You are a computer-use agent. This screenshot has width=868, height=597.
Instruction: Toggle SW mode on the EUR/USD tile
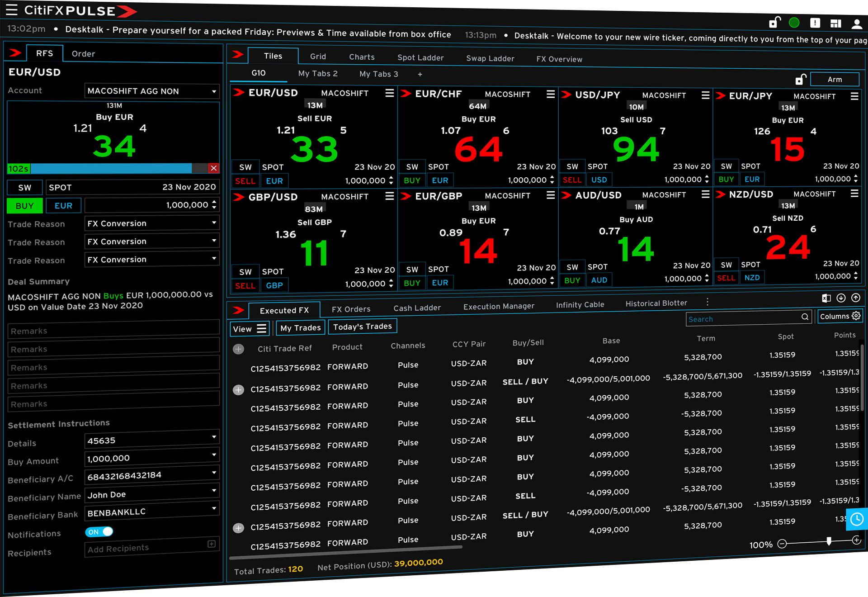[x=245, y=166]
